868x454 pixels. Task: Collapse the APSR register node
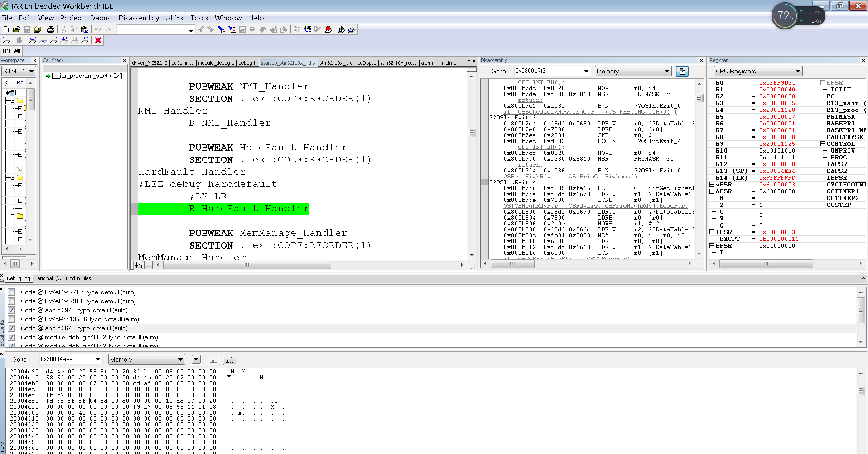coord(712,191)
